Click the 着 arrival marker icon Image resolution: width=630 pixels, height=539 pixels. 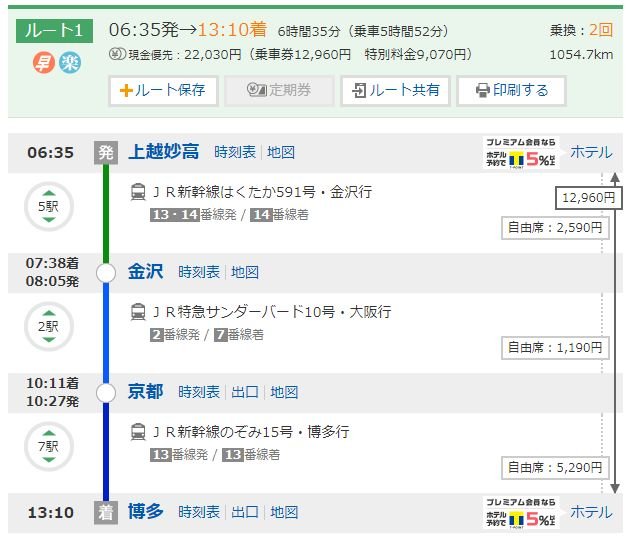[106, 512]
